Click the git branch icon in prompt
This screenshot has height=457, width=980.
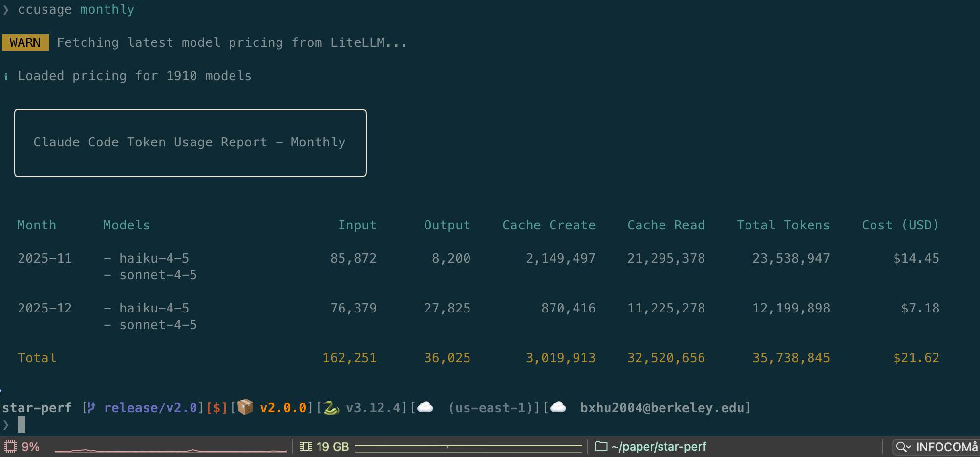[x=91, y=407]
